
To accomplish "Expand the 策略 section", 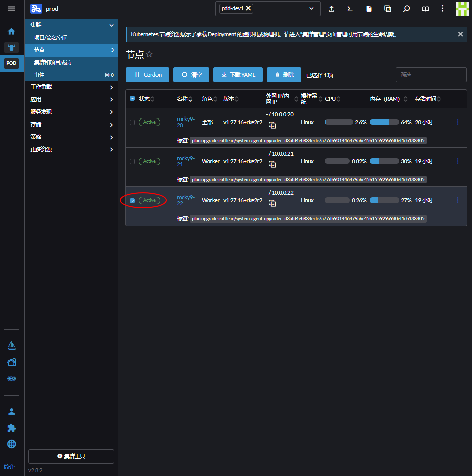I will tap(71, 137).
